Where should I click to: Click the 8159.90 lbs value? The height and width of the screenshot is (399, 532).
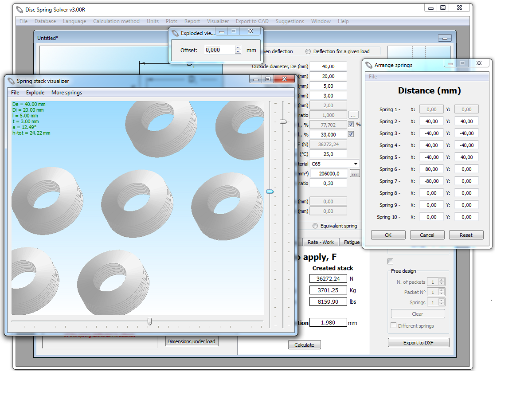pos(328,302)
